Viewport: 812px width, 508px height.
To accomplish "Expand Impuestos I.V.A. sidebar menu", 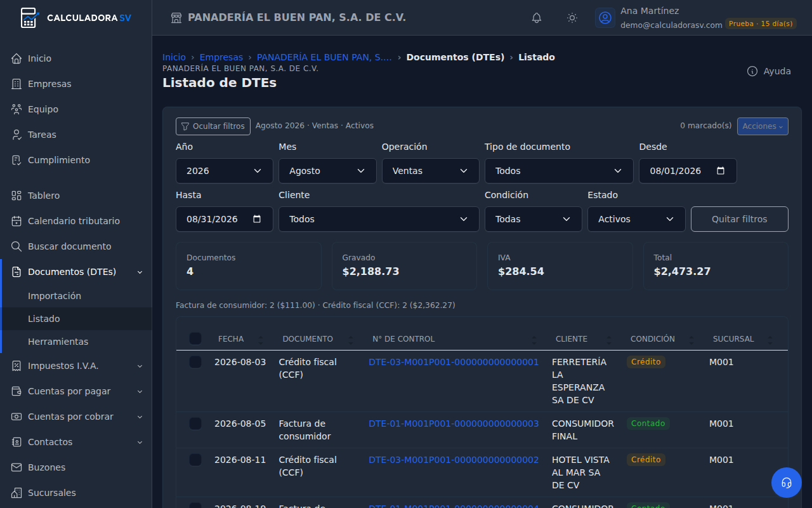I will pos(76,366).
